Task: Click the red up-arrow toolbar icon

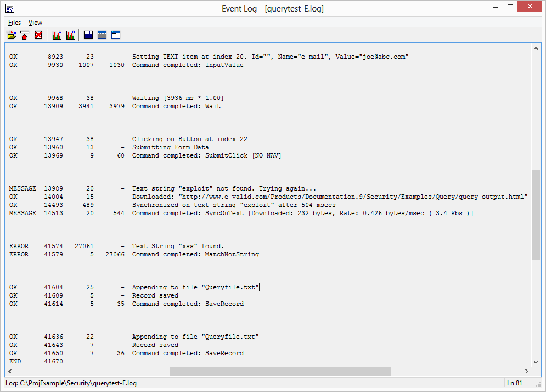Action: (25, 35)
